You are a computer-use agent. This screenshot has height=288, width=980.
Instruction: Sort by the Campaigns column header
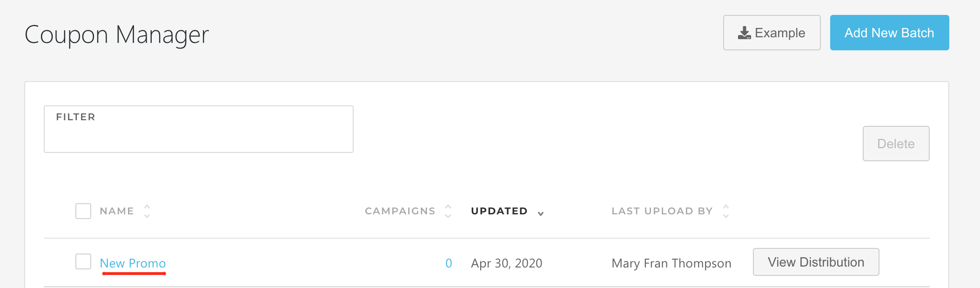400,211
